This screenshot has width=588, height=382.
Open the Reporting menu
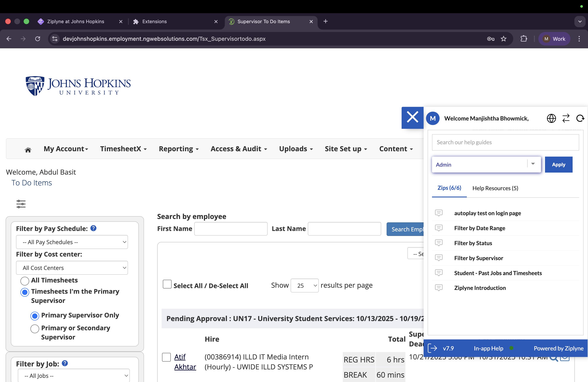point(178,149)
